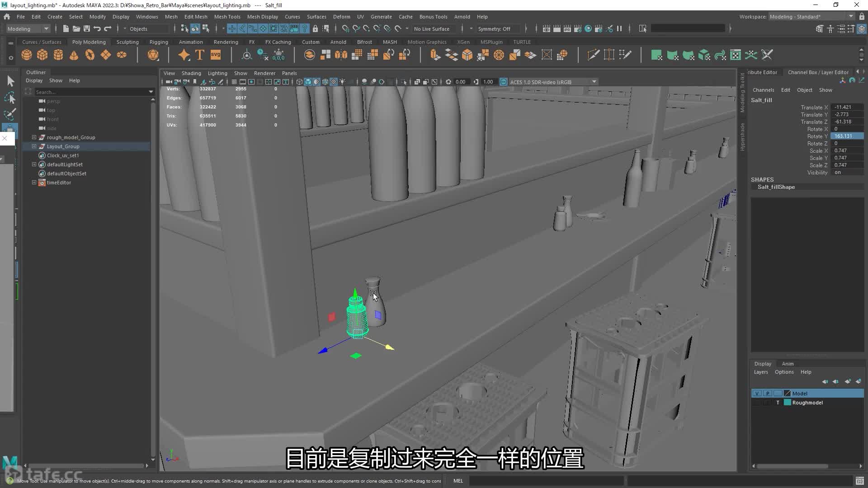Toggle the viewport grid icon

[234, 82]
